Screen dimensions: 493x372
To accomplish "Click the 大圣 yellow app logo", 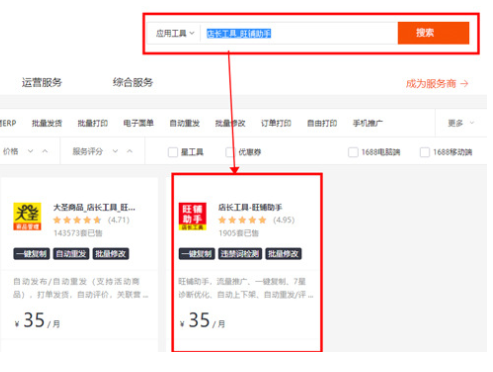I will pyautogui.click(x=27, y=216).
